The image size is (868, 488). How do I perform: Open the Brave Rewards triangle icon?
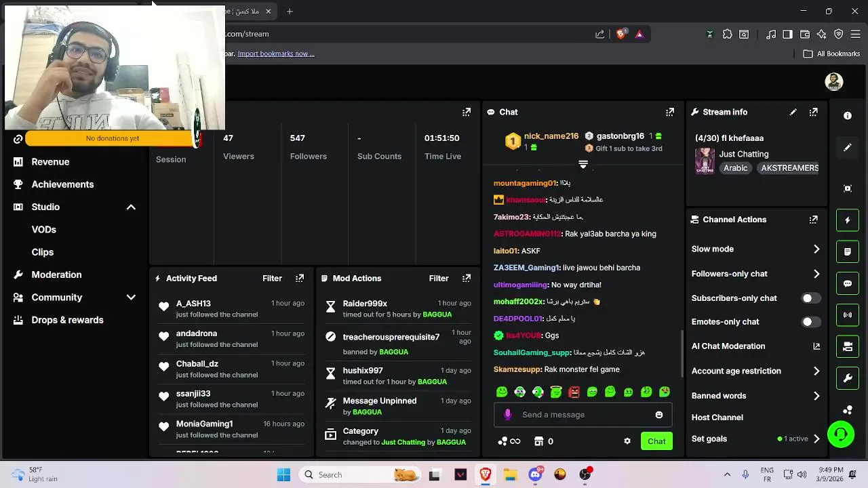click(639, 34)
